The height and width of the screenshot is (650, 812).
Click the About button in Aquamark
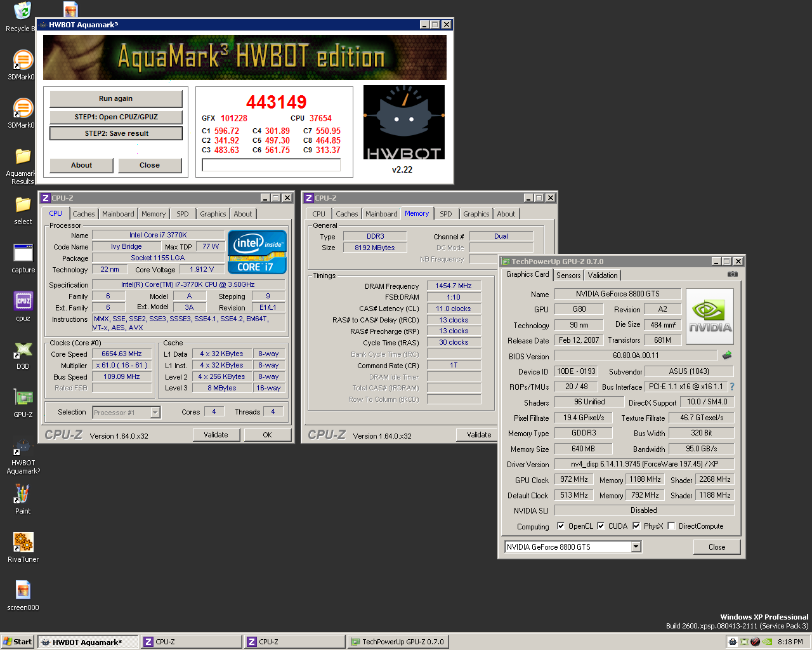81,165
